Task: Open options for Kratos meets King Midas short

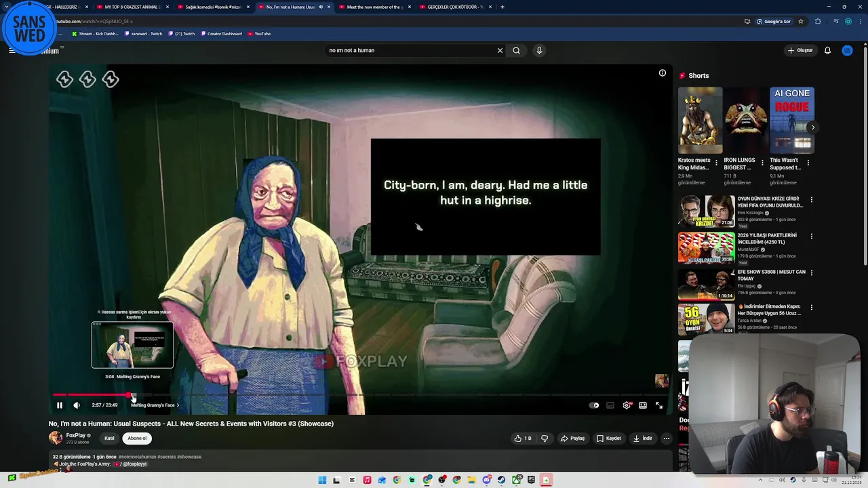Action: 716,163
